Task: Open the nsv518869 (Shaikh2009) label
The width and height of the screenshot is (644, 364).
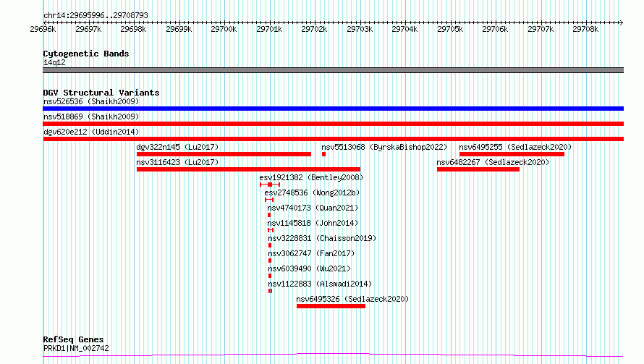Action: pyautogui.click(x=91, y=117)
